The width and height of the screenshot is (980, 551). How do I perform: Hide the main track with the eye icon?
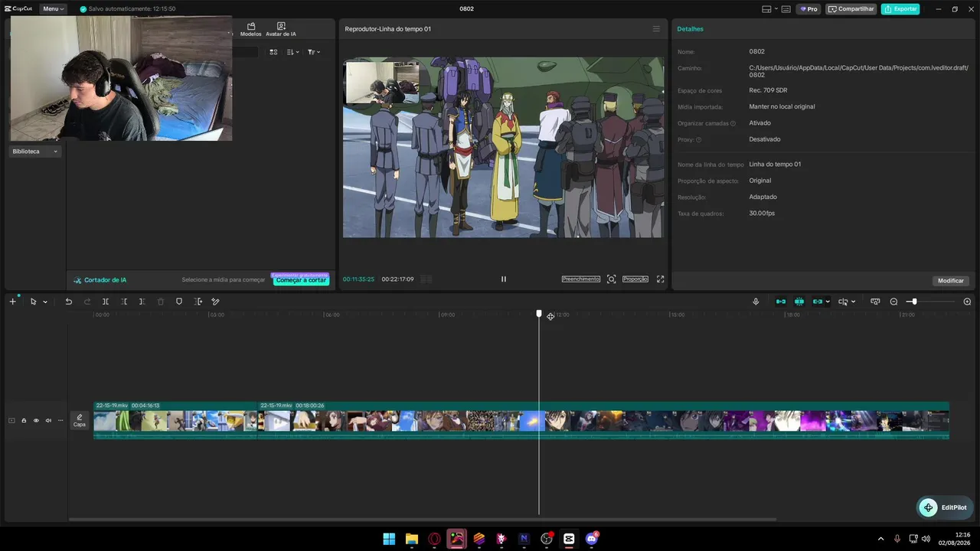click(36, 420)
